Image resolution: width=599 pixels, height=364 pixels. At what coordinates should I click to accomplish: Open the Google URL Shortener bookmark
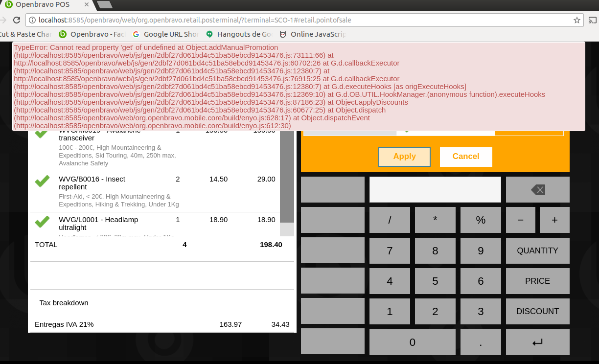coord(166,34)
